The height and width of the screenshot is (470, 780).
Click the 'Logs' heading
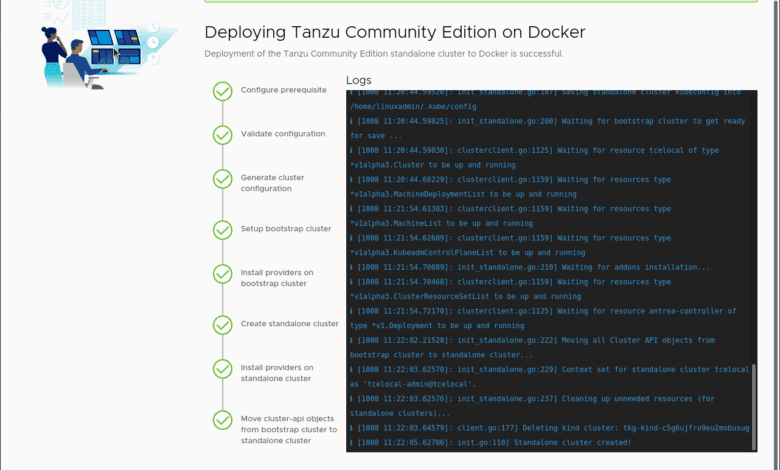[x=359, y=80]
